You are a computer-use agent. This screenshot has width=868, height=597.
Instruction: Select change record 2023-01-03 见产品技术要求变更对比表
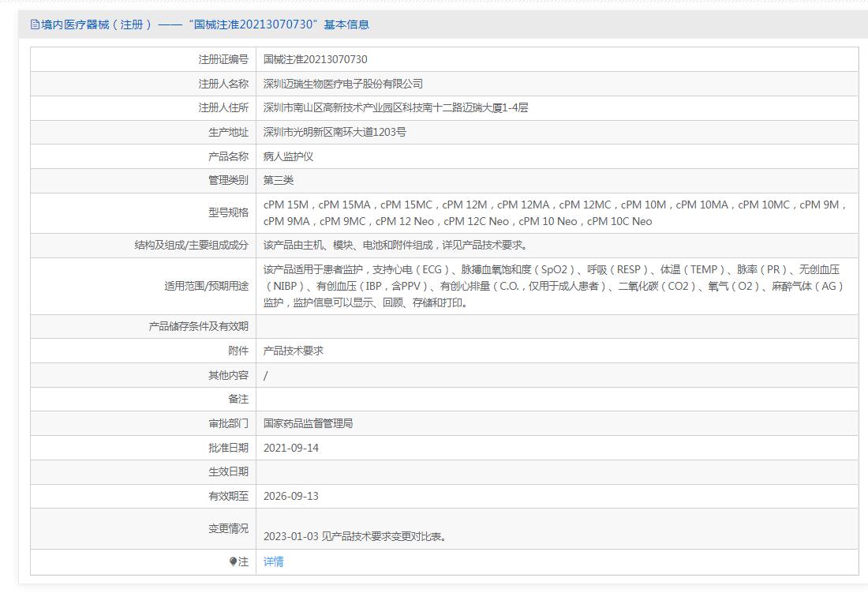[355, 536]
